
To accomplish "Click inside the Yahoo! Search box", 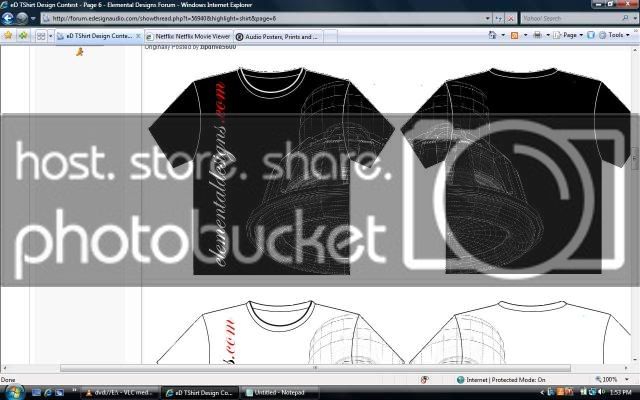I will [x=569, y=18].
